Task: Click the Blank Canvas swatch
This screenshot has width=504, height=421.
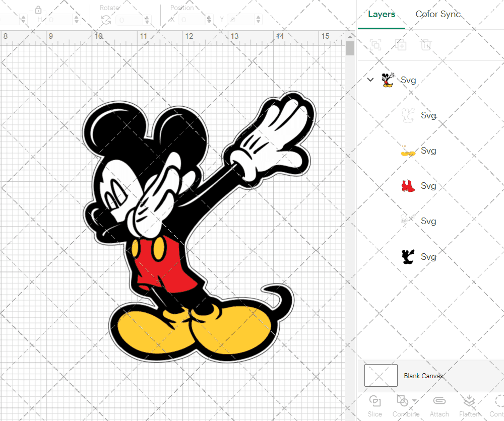Action: [381, 375]
